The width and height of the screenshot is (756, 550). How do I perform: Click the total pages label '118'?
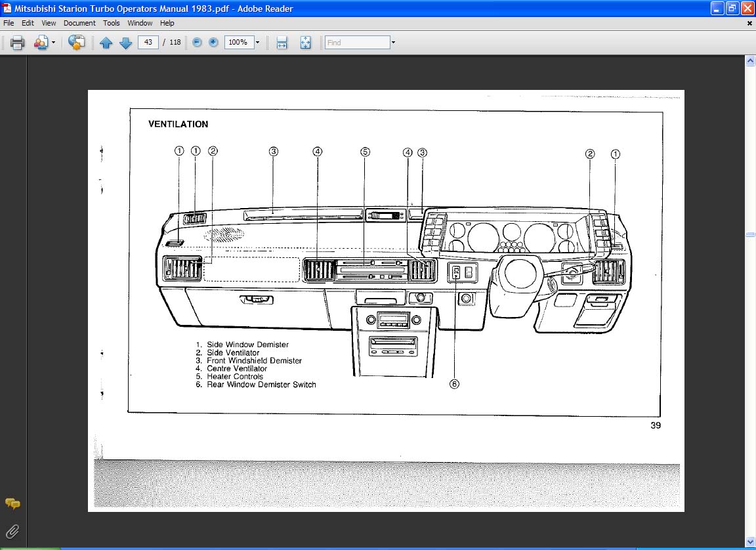tap(175, 43)
